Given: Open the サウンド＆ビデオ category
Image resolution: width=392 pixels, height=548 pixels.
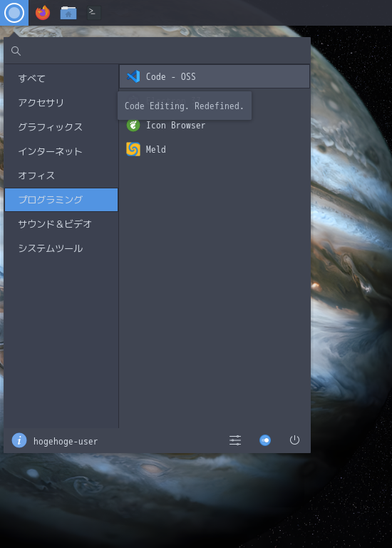Looking at the screenshot, I should click(61, 224).
